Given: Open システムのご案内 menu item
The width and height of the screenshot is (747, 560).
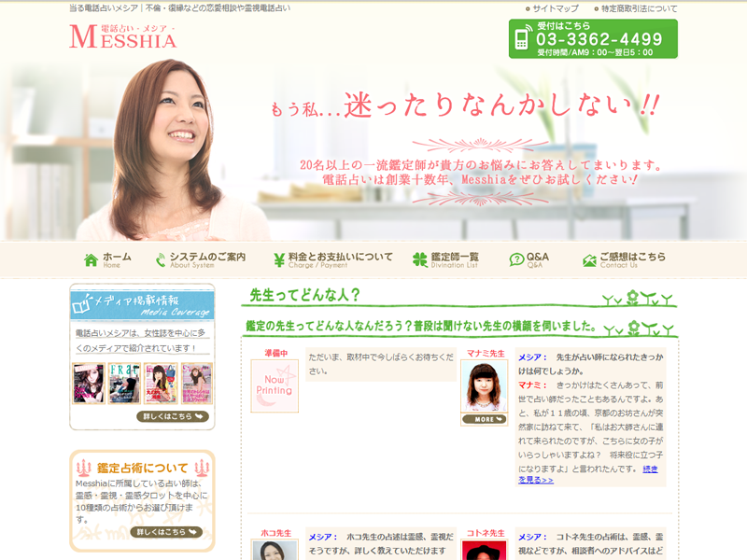Looking at the screenshot, I should pos(207,260).
